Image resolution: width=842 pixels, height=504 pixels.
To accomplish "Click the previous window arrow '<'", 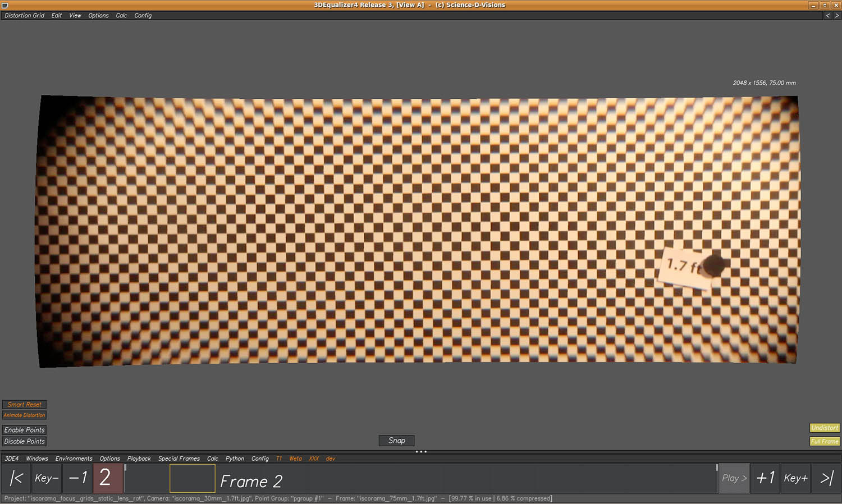I will 827,16.
